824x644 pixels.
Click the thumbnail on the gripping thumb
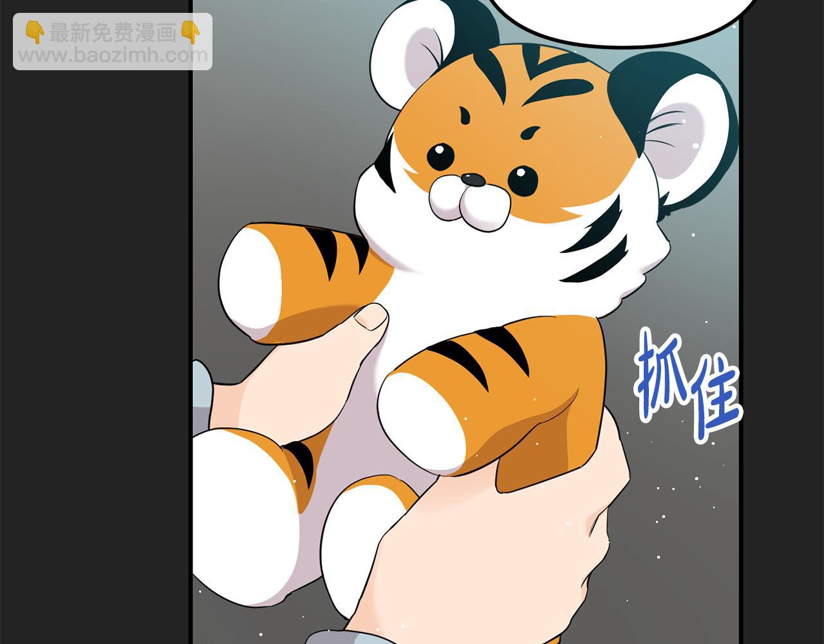pyautogui.click(x=371, y=317)
